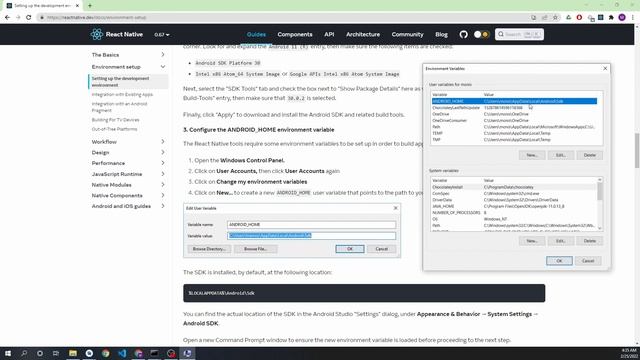640x360 pixels.
Task: Open the Architecture nav tab
Action: [x=363, y=34]
